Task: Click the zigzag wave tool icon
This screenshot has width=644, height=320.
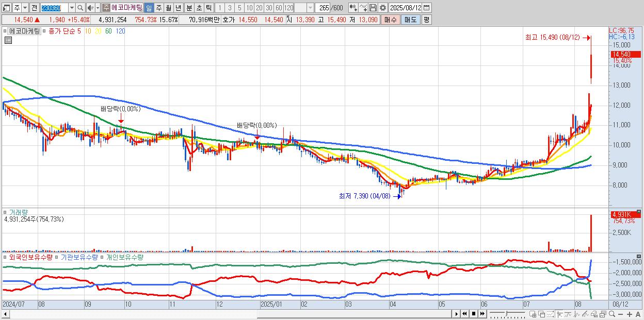Action: [x=577, y=314]
